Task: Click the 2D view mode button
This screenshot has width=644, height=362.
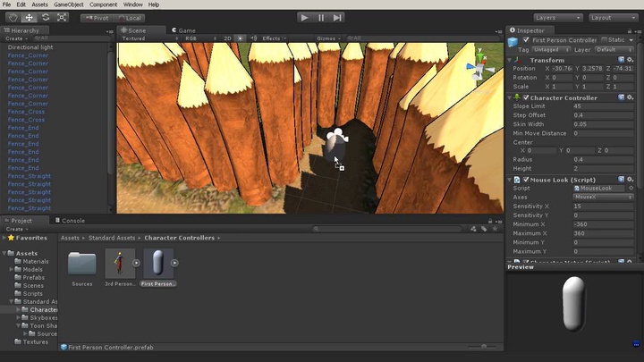Action: [227, 38]
